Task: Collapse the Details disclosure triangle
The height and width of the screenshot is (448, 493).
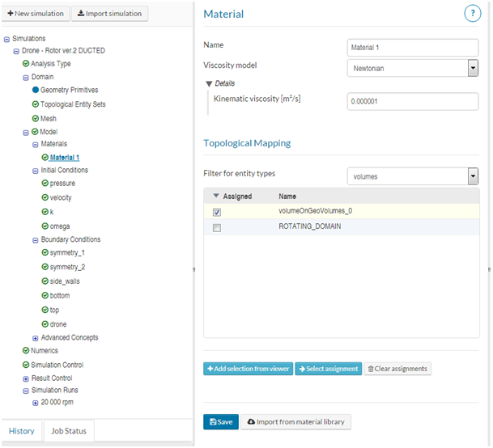Action: (210, 83)
